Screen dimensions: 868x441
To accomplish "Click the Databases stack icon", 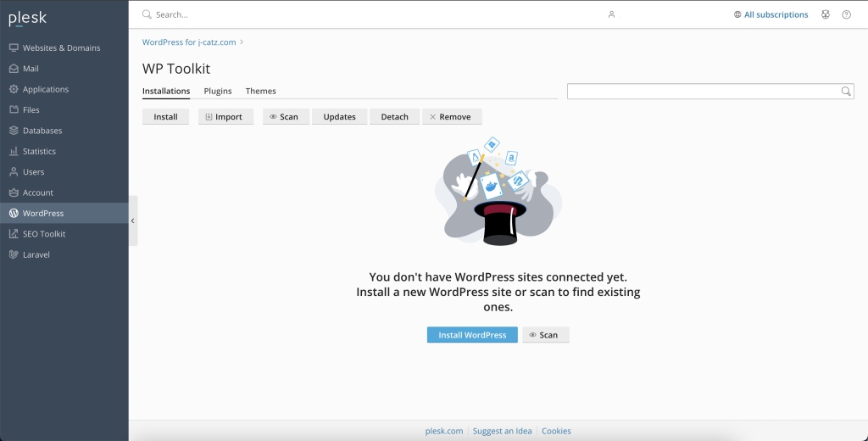I will click(14, 131).
